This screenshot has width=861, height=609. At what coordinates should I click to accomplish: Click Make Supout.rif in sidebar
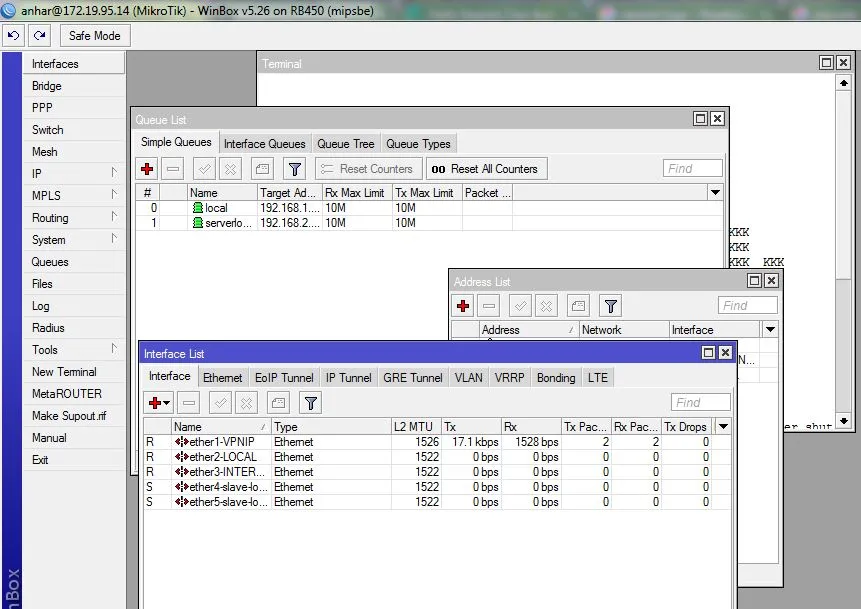(74, 416)
